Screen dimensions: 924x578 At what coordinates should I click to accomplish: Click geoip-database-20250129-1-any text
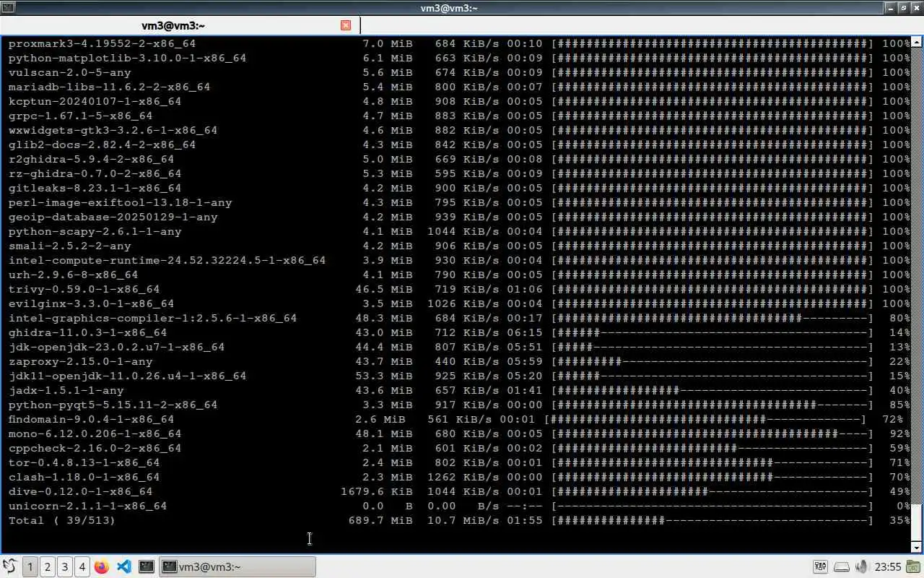113,217
